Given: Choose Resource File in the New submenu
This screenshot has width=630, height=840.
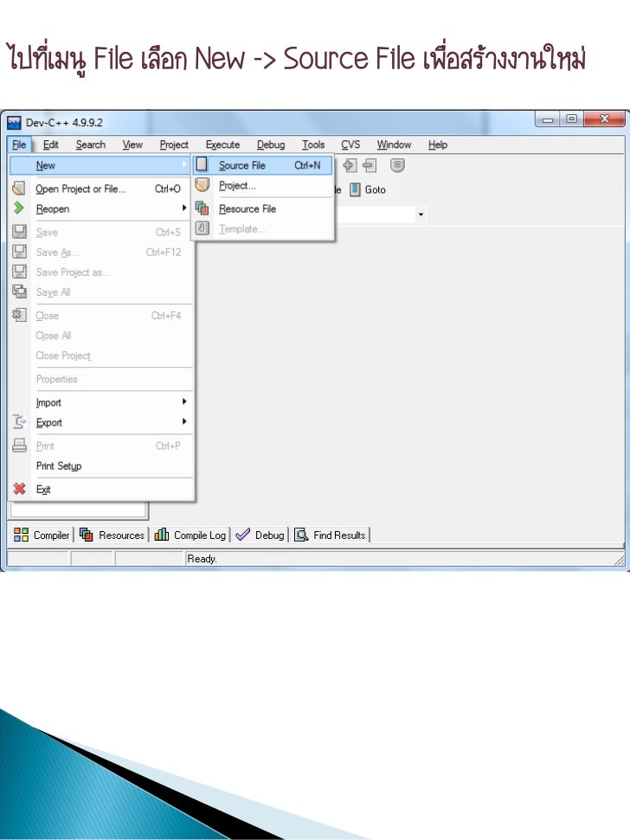Looking at the screenshot, I should pyautogui.click(x=263, y=208).
